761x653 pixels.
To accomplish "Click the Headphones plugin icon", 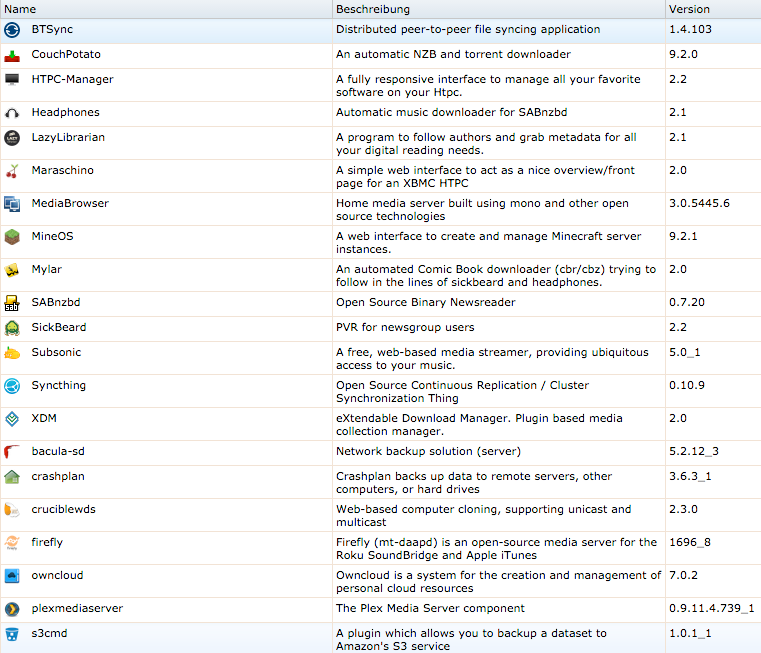I will click(12, 113).
